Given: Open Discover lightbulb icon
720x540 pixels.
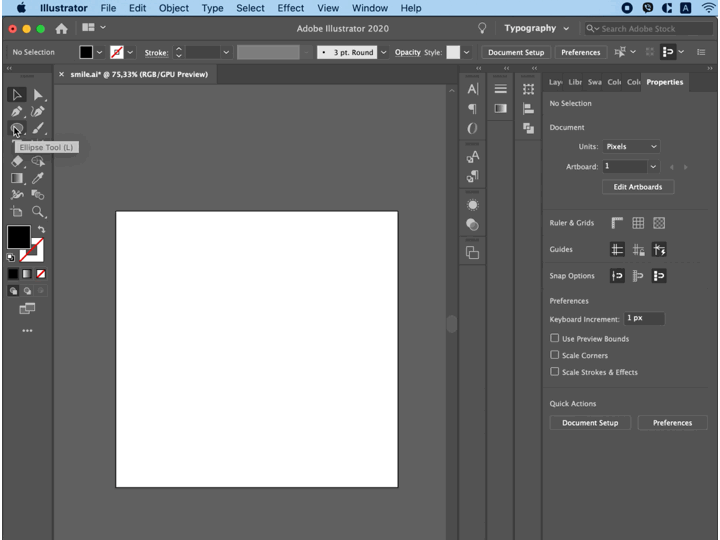Looking at the screenshot, I should [482, 28].
